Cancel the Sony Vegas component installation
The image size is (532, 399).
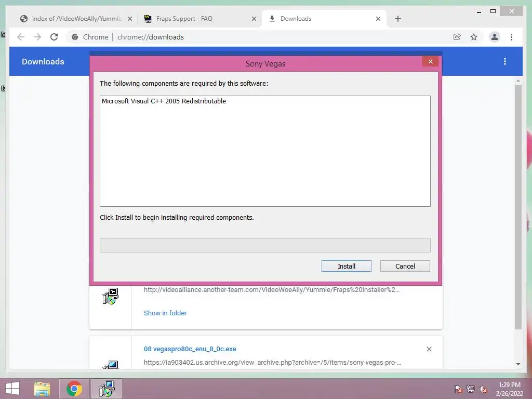405,266
